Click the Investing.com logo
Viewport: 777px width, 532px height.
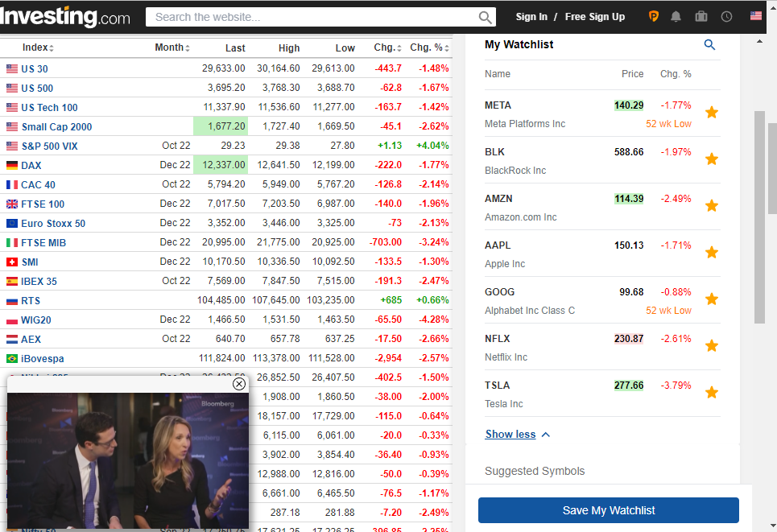[x=65, y=17]
